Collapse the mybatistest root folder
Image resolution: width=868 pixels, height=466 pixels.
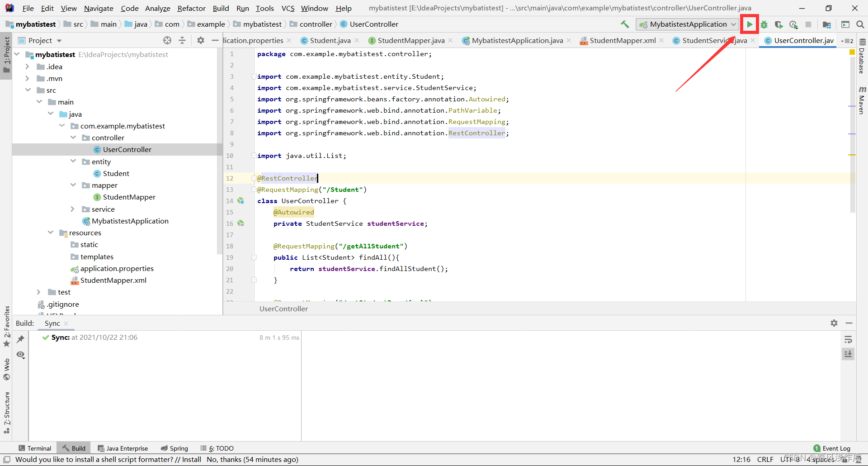17,54
